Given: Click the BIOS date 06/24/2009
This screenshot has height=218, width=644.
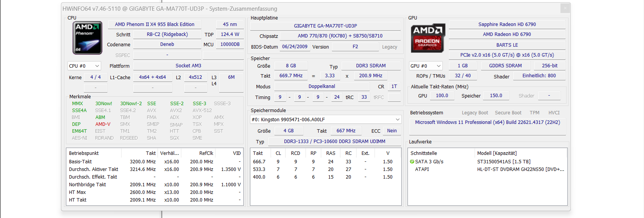Looking at the screenshot, I should [x=295, y=47].
